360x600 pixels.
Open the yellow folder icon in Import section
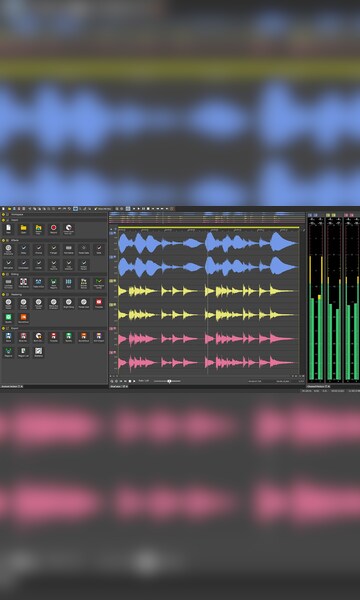23,229
